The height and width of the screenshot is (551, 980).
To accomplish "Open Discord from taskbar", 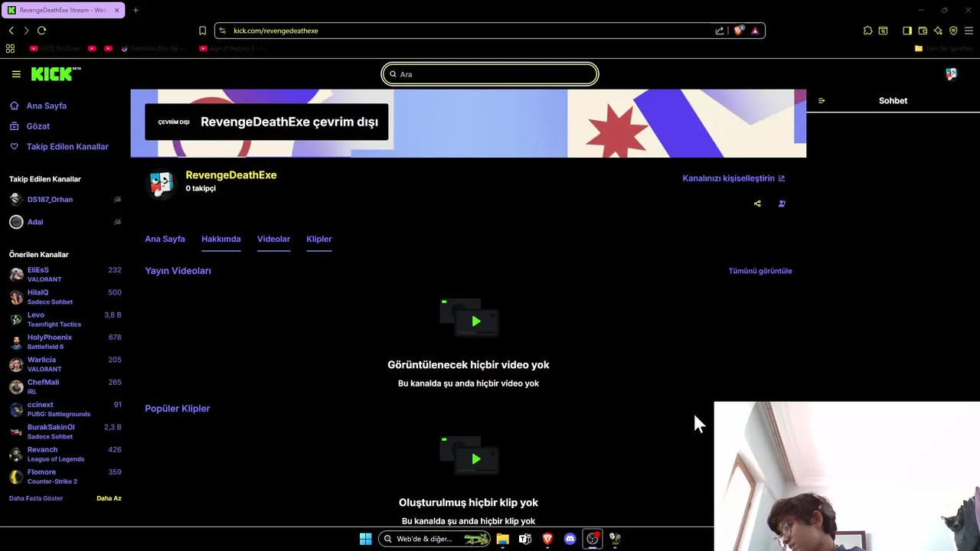I will tap(570, 539).
